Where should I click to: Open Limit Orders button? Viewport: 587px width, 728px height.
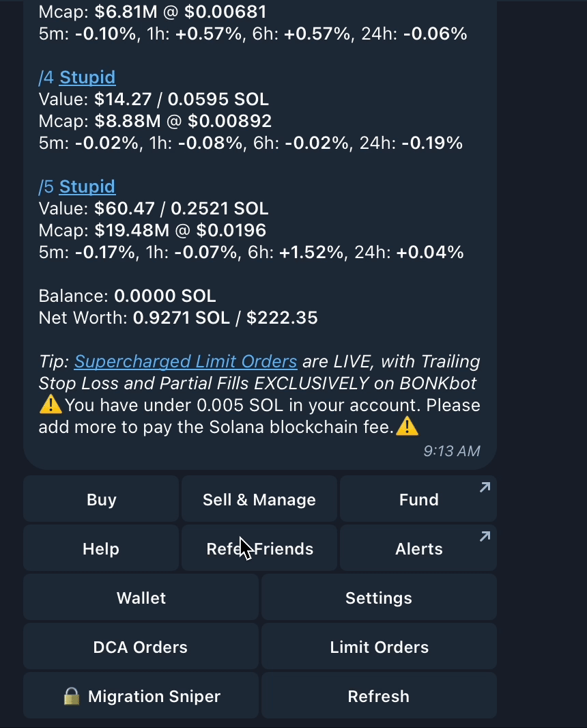tap(379, 647)
